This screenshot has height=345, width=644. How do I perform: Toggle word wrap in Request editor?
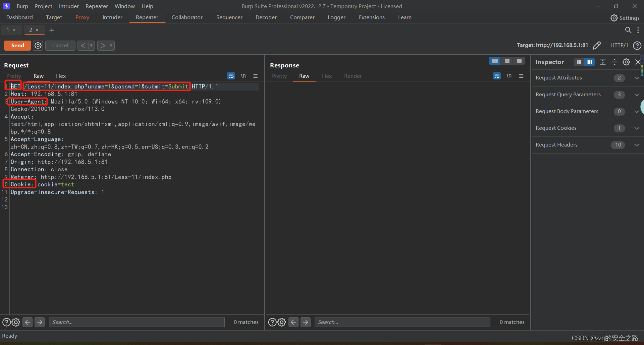(231, 76)
